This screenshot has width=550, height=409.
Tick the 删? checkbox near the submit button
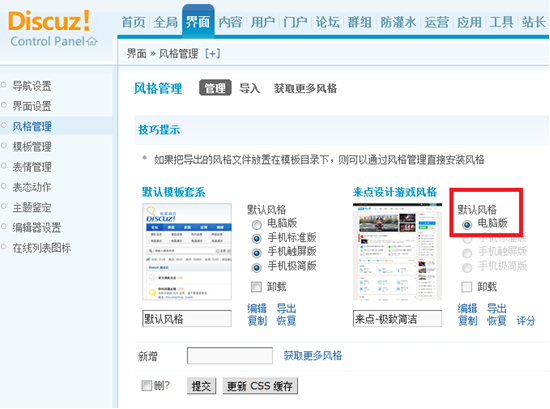(146, 385)
